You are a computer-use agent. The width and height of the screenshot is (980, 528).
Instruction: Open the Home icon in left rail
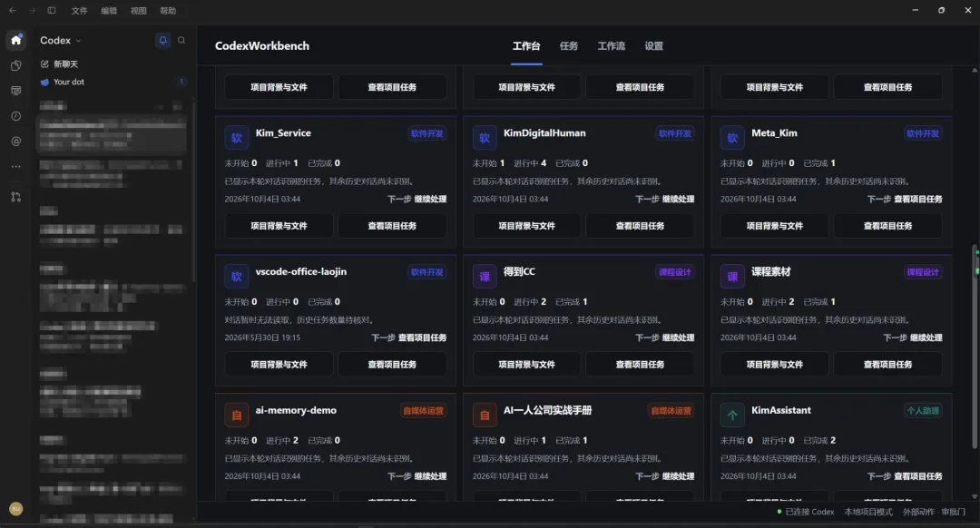pos(16,40)
